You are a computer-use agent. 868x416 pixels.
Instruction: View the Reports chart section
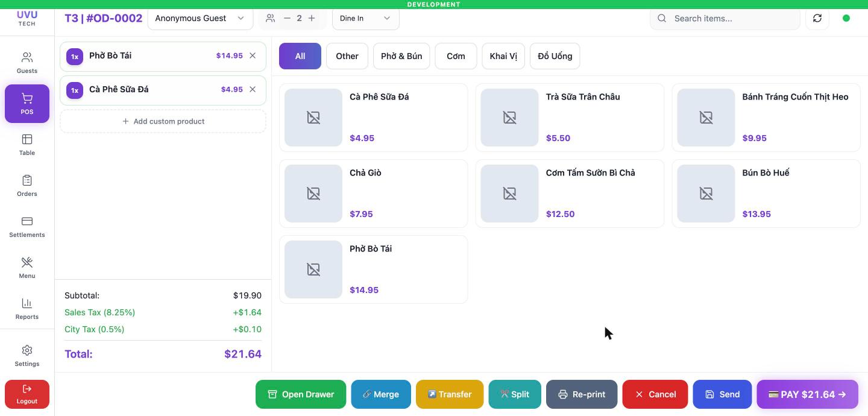(x=27, y=309)
